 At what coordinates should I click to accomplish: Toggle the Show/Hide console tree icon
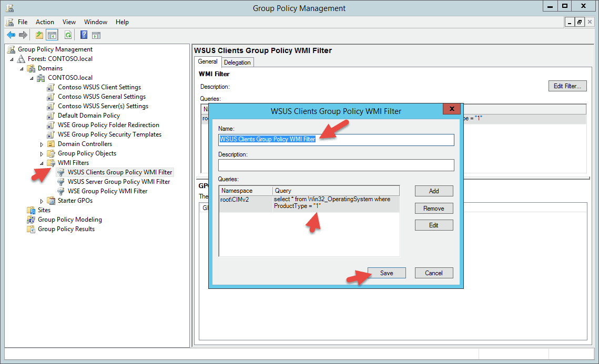pos(52,35)
